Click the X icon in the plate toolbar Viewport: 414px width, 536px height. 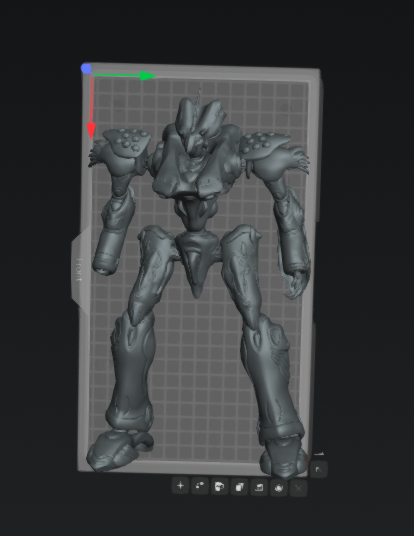pyautogui.click(x=298, y=488)
